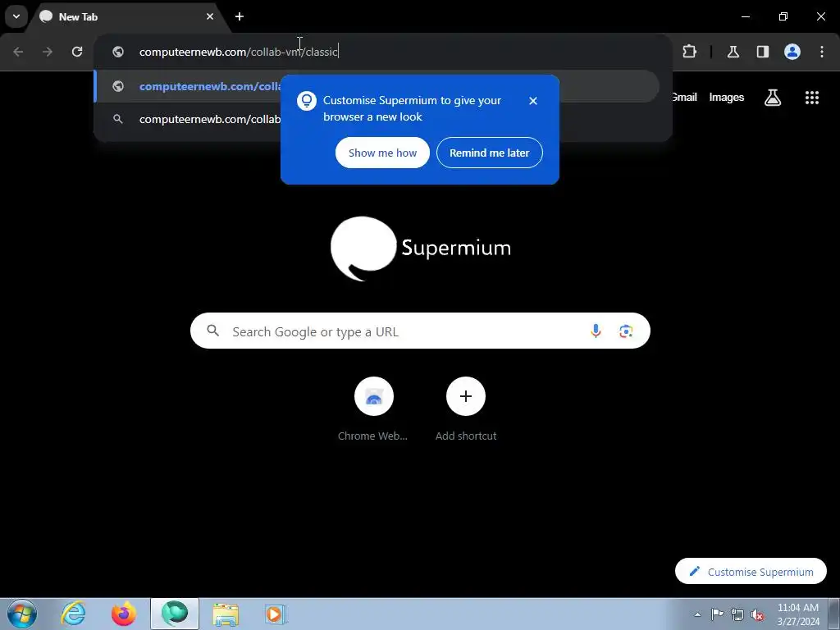Image resolution: width=840 pixels, height=630 pixels.
Task: Focus the Search Google or type a URL box
Action: click(420, 331)
